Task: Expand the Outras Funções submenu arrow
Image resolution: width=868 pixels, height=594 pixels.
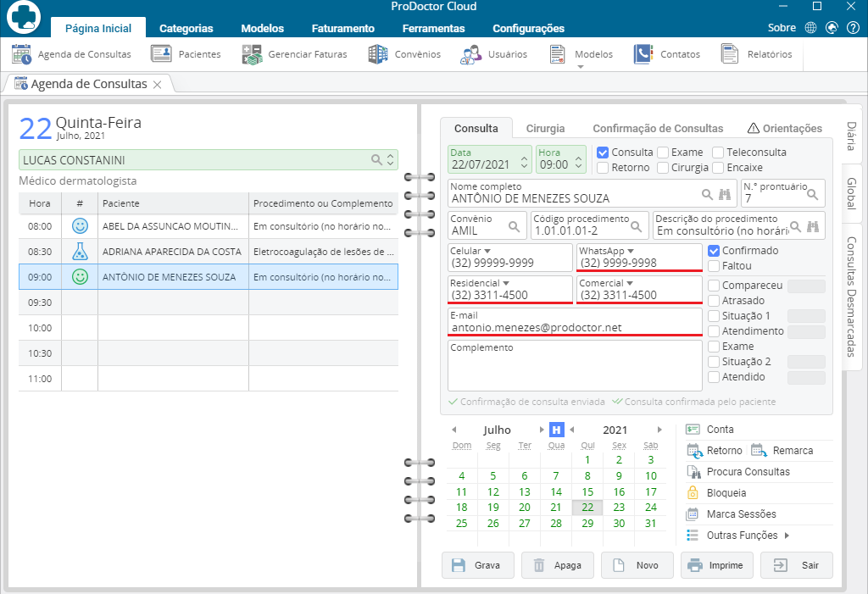Action: pyautogui.click(x=787, y=536)
